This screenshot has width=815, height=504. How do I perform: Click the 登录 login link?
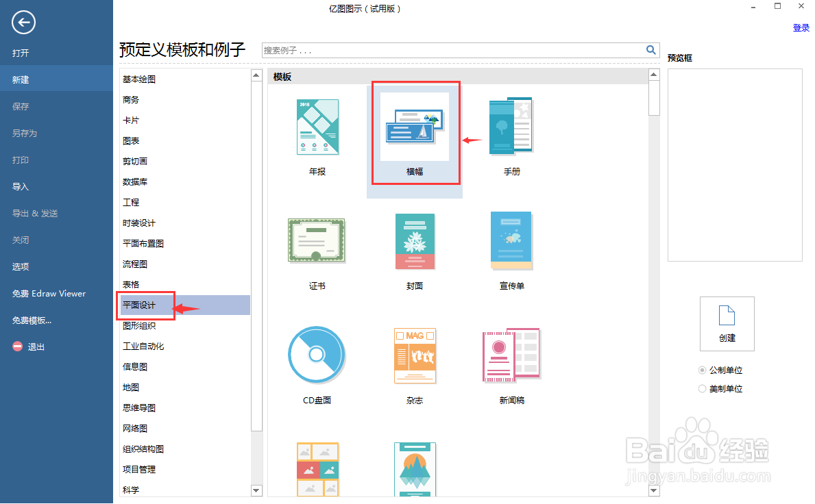point(801,28)
